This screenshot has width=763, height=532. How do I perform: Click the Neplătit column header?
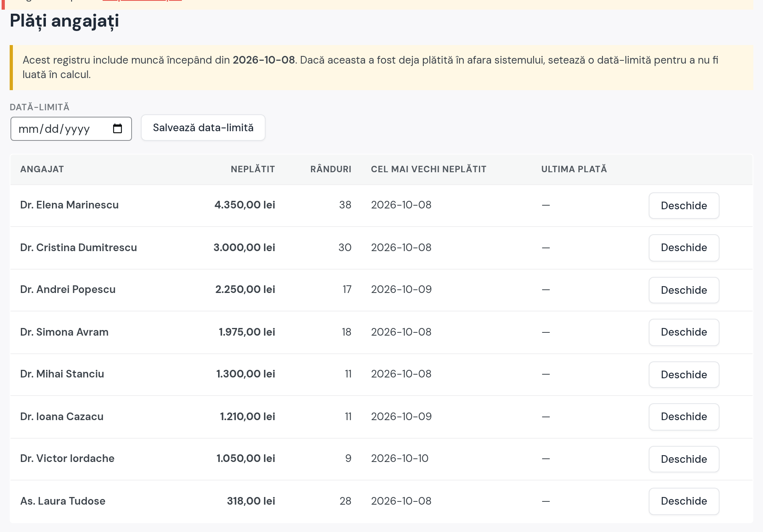[253, 169]
